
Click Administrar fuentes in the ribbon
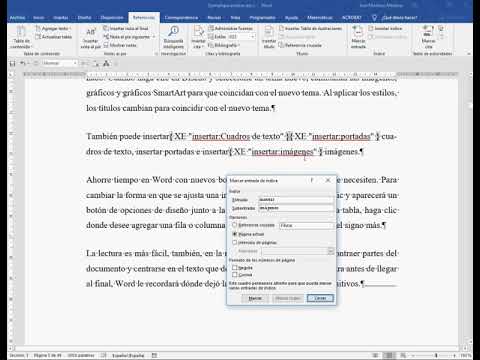pos(231,28)
